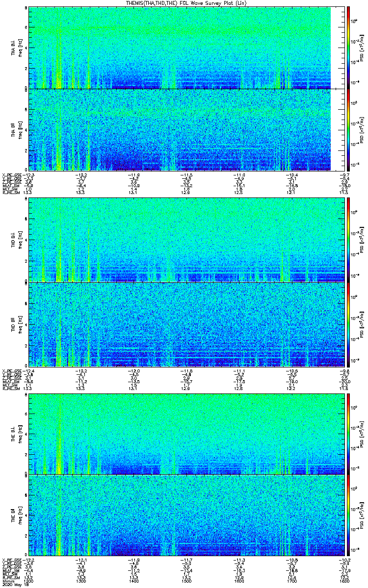Click the THE B-parallel spectrogram panel
Screen dimensions: 368x588
click(186, 515)
